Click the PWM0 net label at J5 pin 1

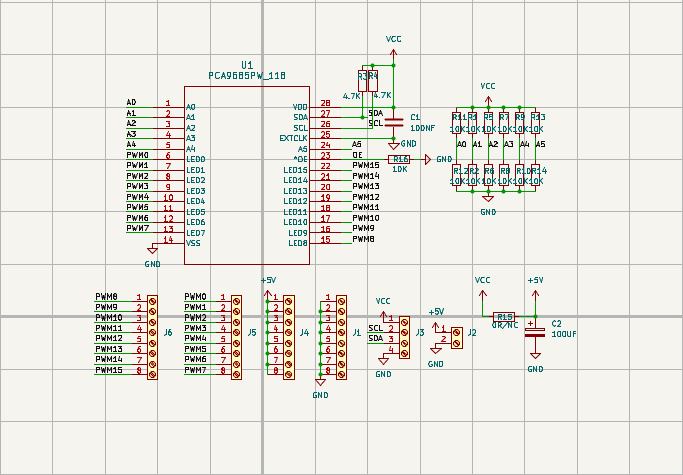click(x=195, y=297)
